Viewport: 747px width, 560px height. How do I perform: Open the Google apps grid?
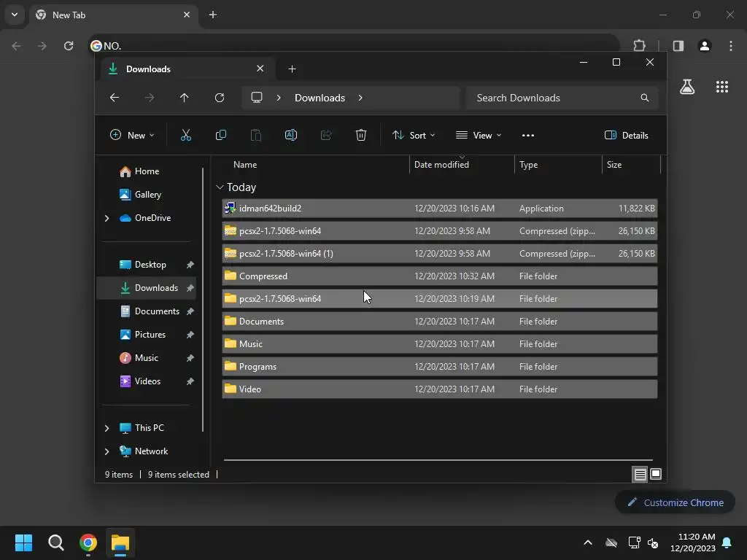tap(721, 87)
